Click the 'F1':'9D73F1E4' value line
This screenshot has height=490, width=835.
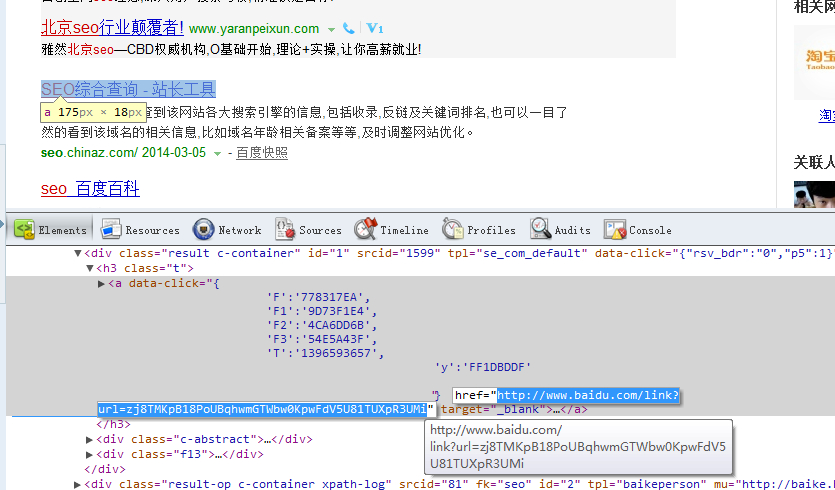tap(322, 311)
